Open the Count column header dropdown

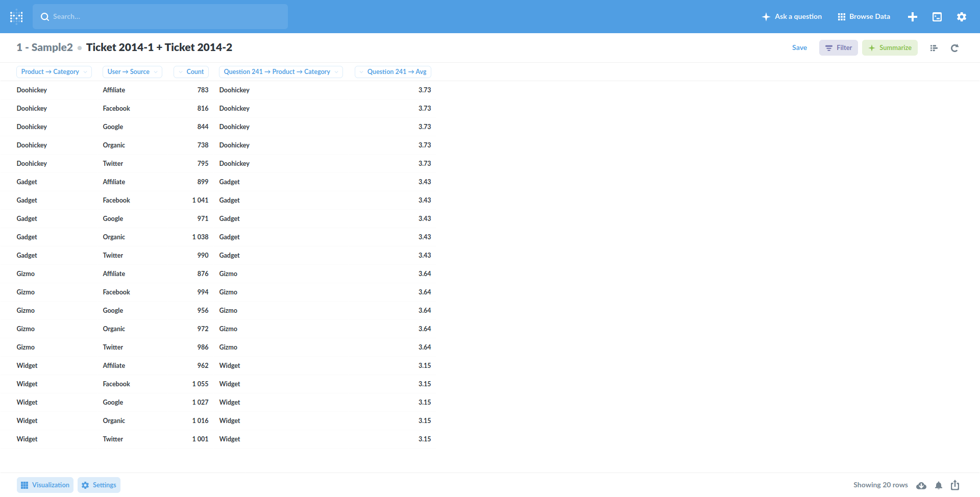tap(191, 71)
